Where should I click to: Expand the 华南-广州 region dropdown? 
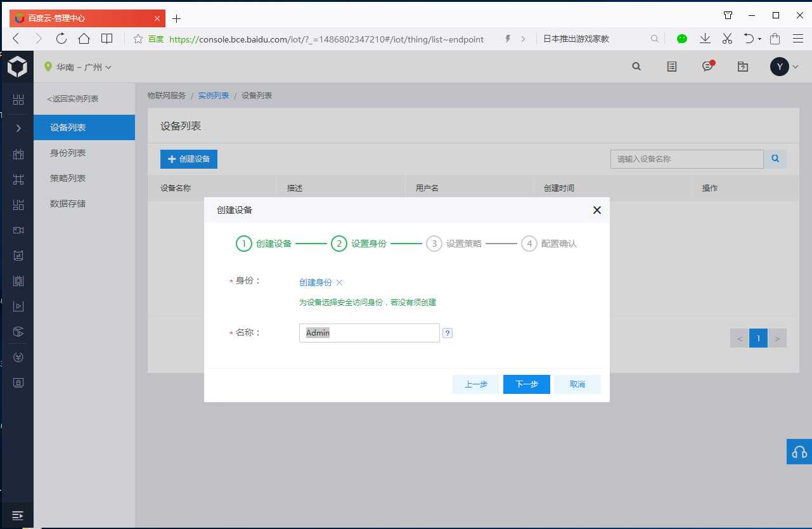[x=77, y=67]
